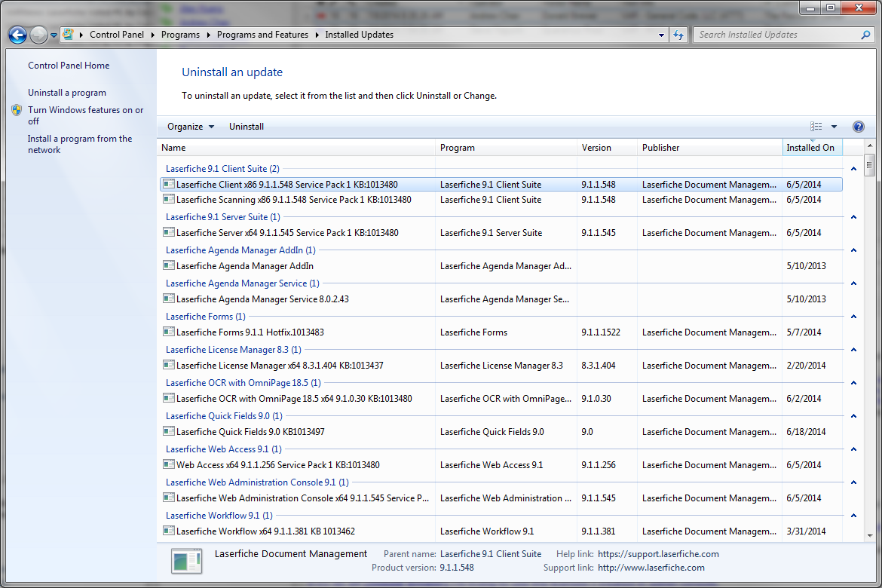Open the view options dropdown arrow

point(835,127)
